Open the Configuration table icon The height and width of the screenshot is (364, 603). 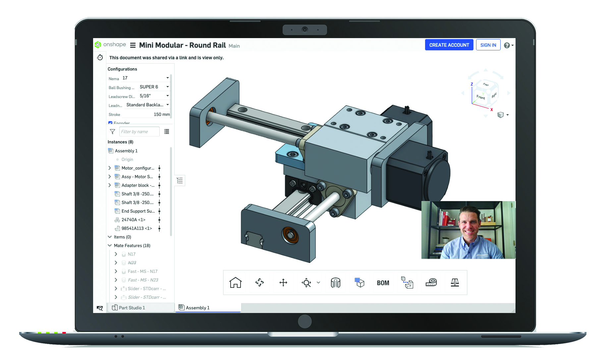click(359, 283)
